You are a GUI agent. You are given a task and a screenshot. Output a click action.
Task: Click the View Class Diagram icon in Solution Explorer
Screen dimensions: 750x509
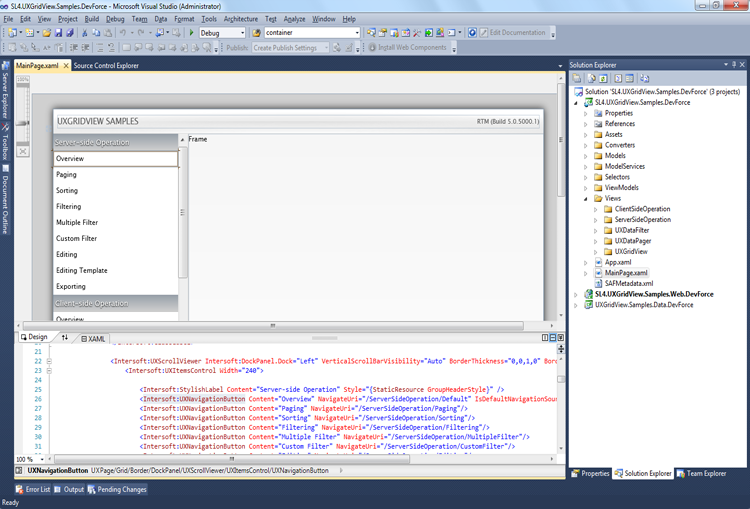[644, 78]
